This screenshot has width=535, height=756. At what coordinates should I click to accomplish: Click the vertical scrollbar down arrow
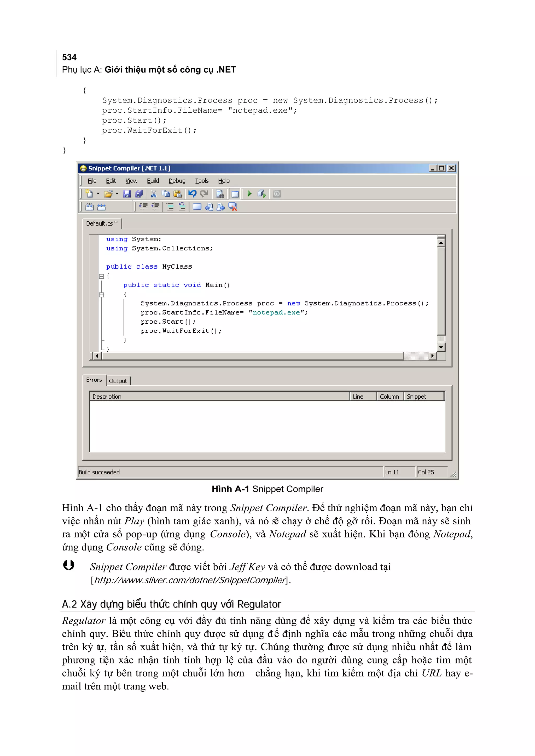point(441,347)
